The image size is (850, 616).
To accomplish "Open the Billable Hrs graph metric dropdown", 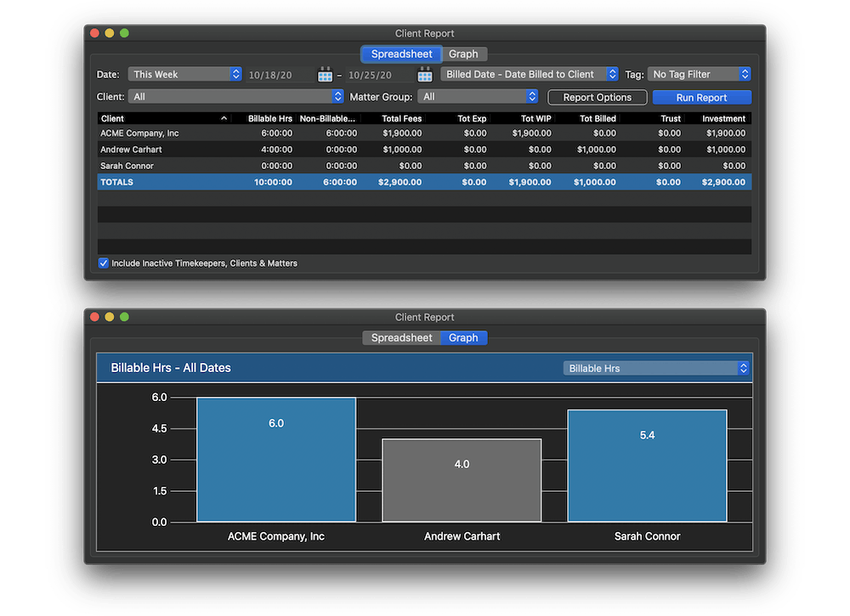I will 656,369.
